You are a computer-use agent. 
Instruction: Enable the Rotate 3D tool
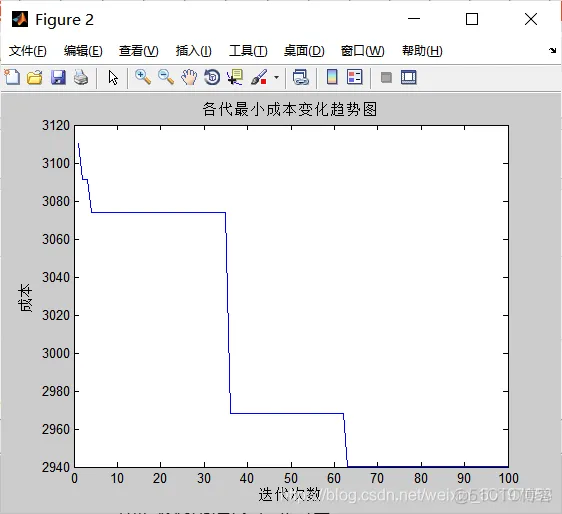[212, 77]
